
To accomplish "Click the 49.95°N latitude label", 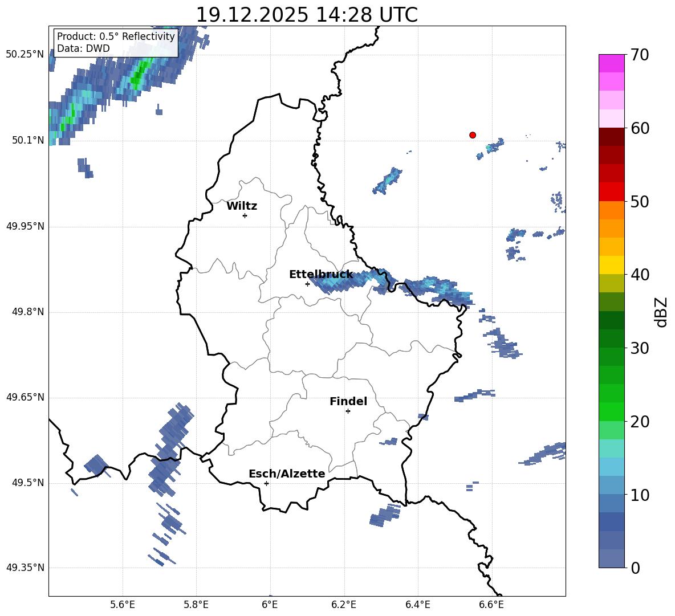I will [25, 226].
